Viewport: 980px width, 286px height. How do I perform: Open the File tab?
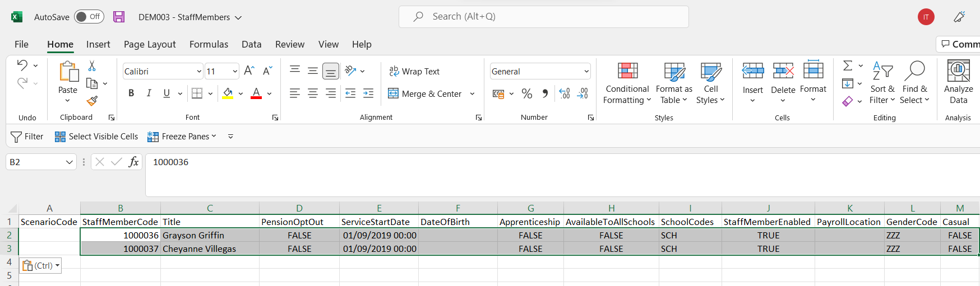click(x=21, y=44)
